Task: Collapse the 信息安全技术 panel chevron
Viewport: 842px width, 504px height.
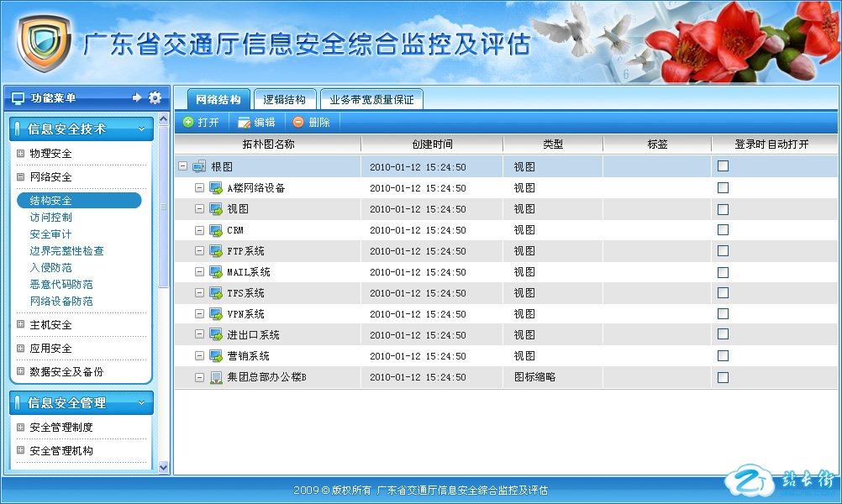Action: [141, 129]
